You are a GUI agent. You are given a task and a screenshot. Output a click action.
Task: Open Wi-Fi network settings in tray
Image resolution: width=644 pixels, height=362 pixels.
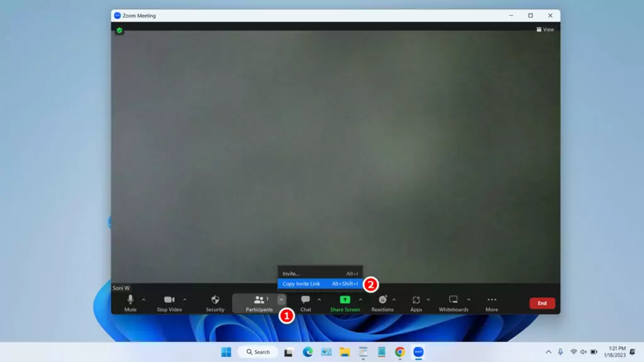point(574,352)
